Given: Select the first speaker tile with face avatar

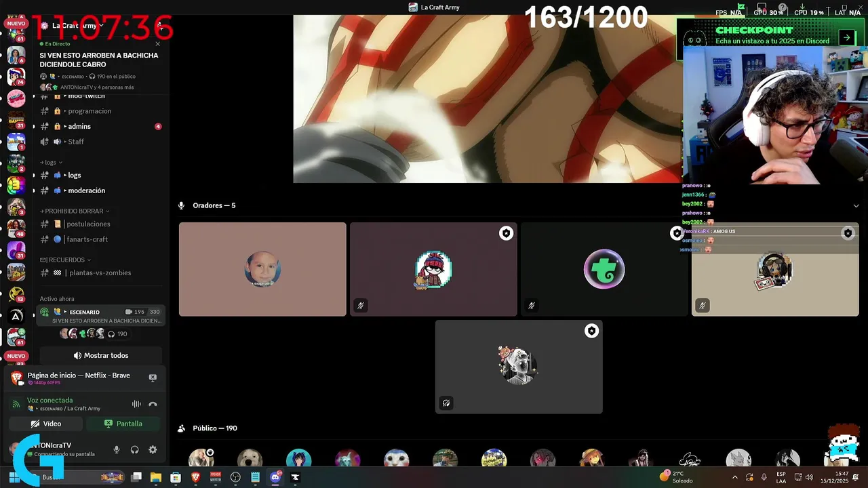Looking at the screenshot, I should point(262,269).
